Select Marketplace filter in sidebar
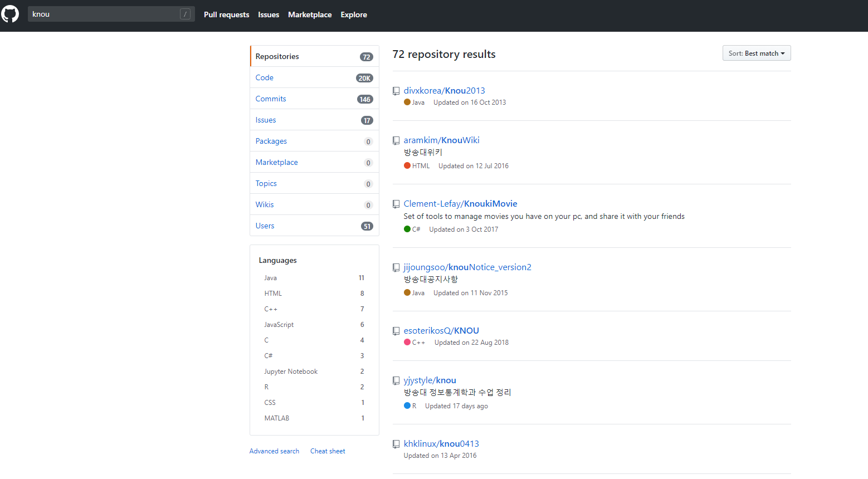 [315, 162]
